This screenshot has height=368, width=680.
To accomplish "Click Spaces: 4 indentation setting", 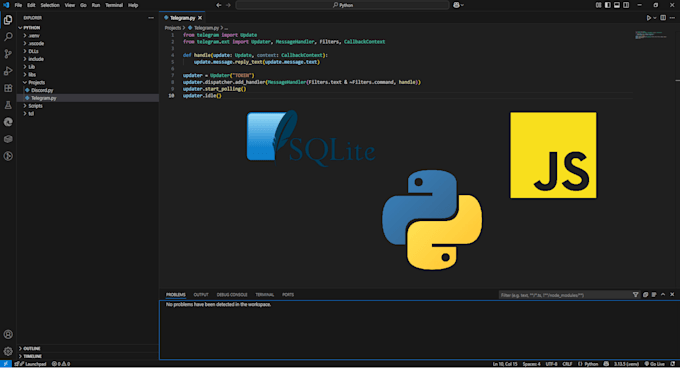I will (532, 364).
